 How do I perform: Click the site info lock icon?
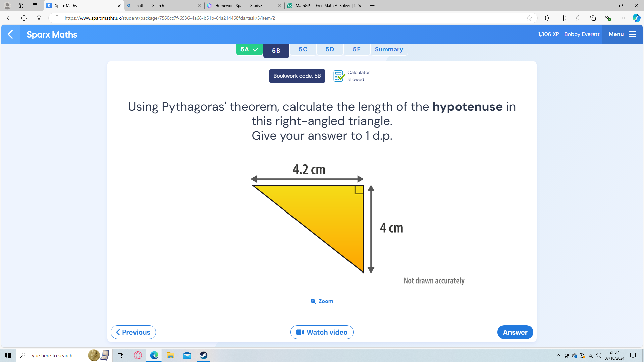pos(57,18)
